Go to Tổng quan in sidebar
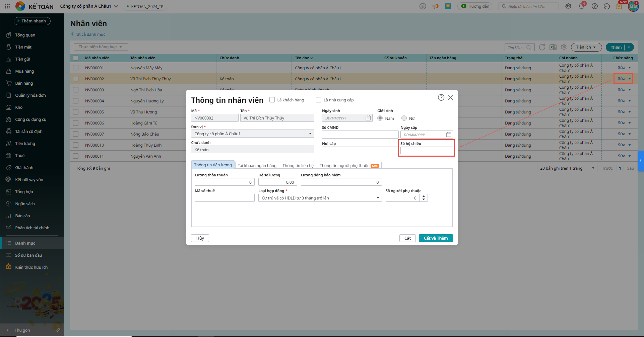Screen dimensions: 644x337 [25, 35]
